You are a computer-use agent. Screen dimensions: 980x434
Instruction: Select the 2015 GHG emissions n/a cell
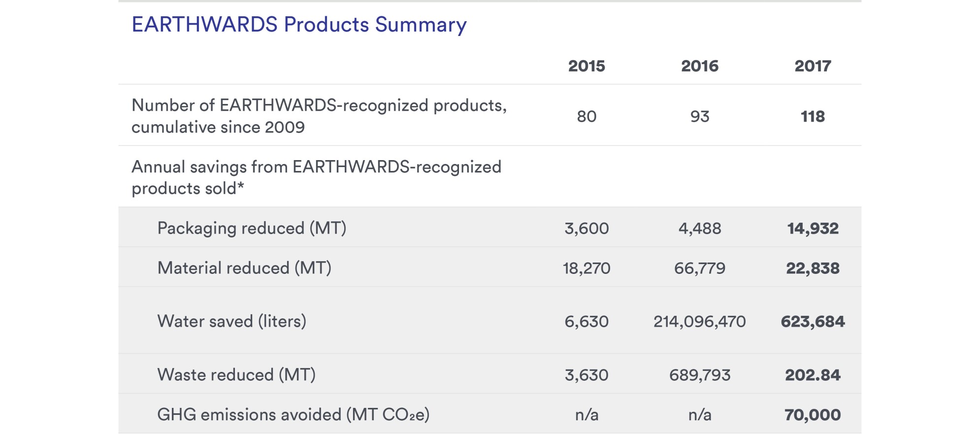point(587,415)
